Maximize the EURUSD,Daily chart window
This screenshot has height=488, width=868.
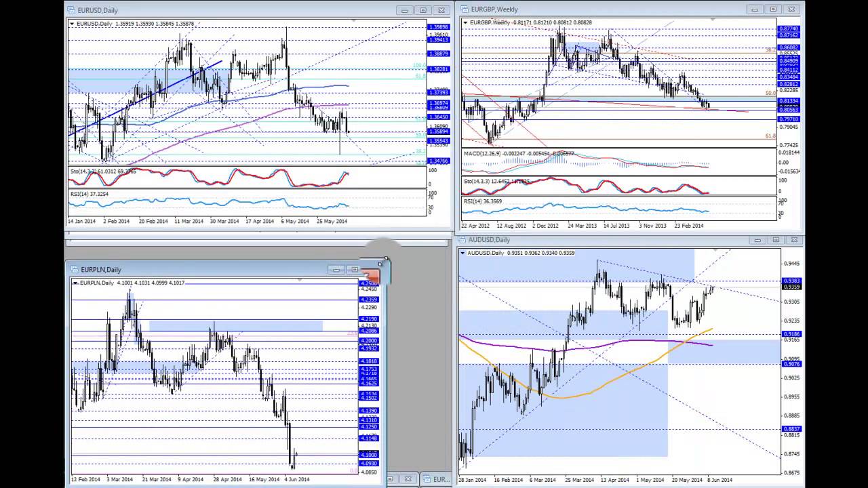[x=423, y=10]
